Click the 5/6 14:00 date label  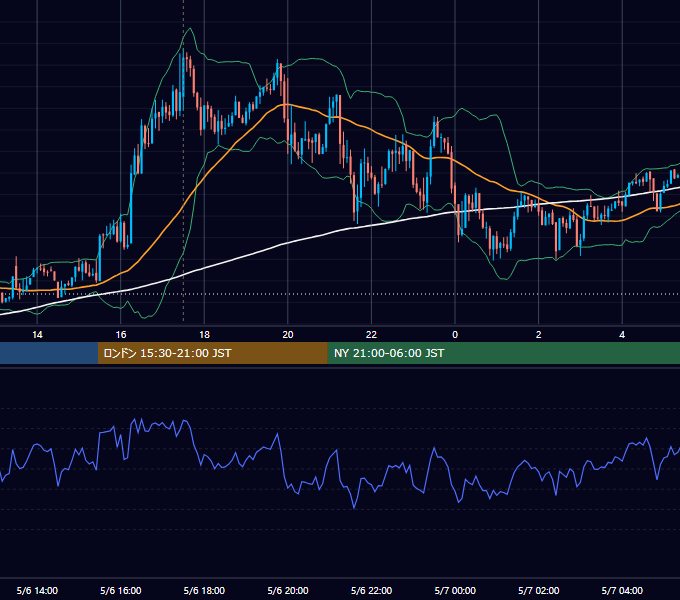(x=37, y=590)
